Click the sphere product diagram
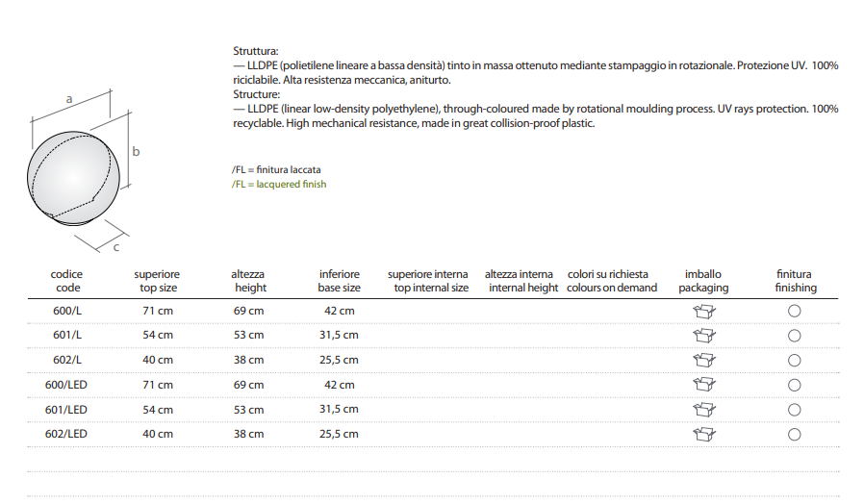The image size is (864, 504). (x=74, y=173)
